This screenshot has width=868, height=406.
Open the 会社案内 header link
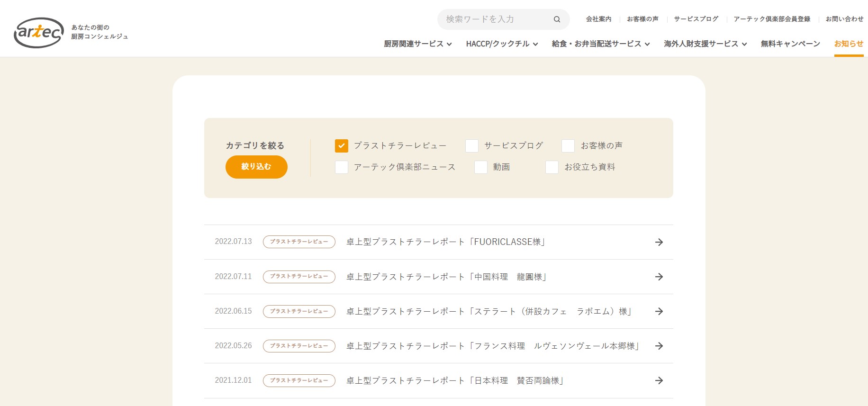click(x=598, y=19)
